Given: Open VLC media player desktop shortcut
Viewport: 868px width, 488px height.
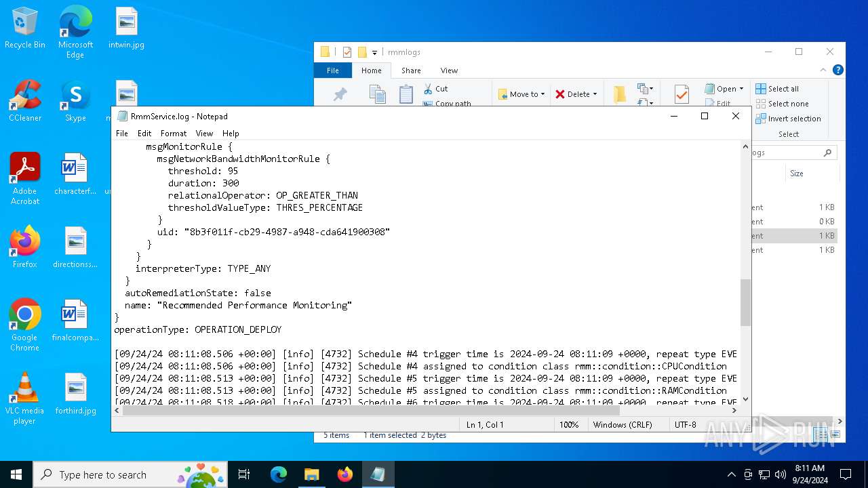Looking at the screenshot, I should (x=25, y=399).
